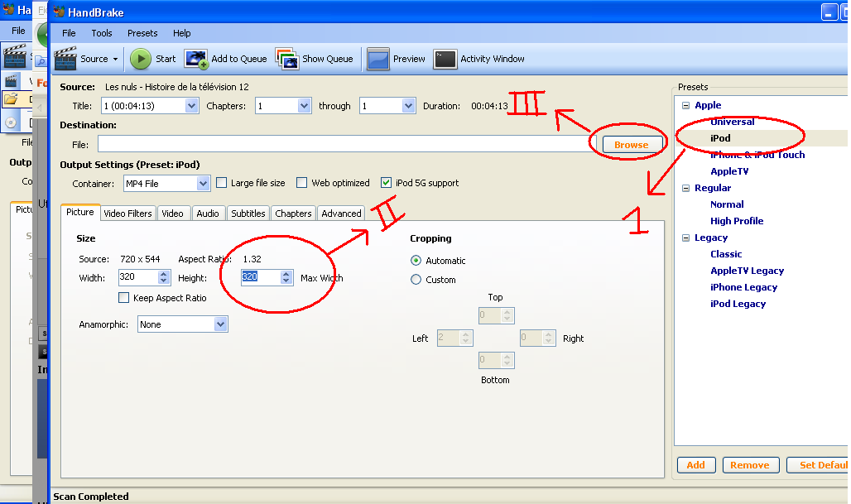Enable Keep Aspect Ratio checkbox
This screenshot has width=851, height=504.
123,297
